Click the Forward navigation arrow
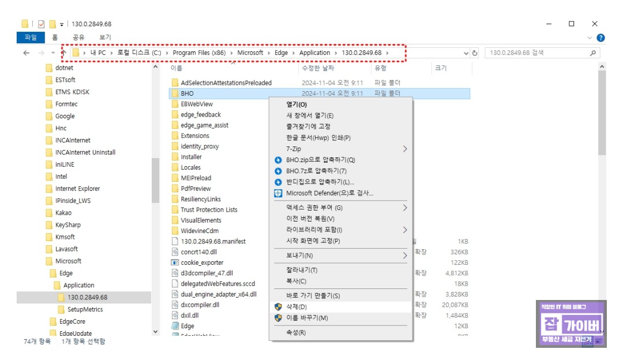The height and width of the screenshot is (364, 623). coord(41,53)
